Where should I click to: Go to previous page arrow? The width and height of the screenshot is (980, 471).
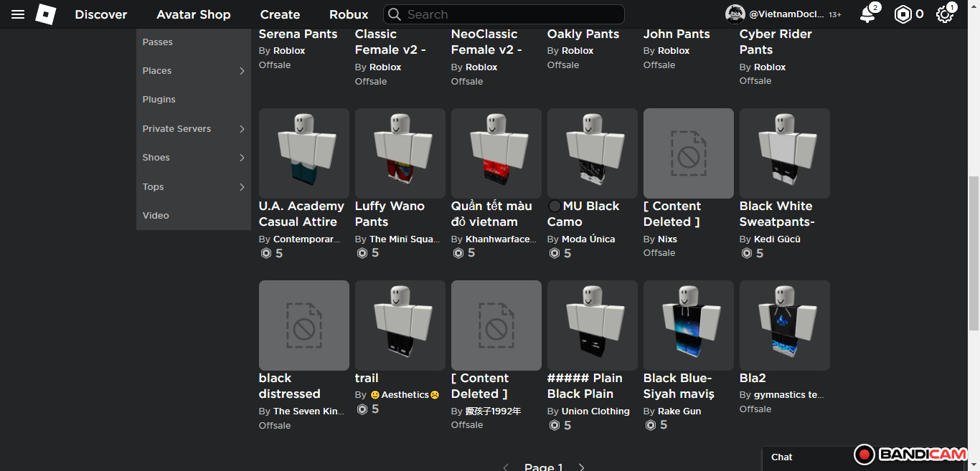[506, 467]
